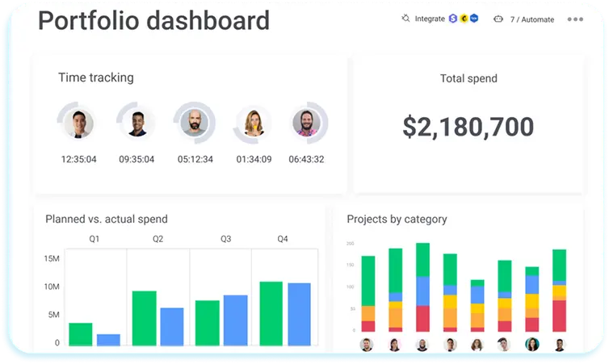The image size is (609, 364).
Task: Click the last avatar under Projects by category
Action: tap(559, 345)
